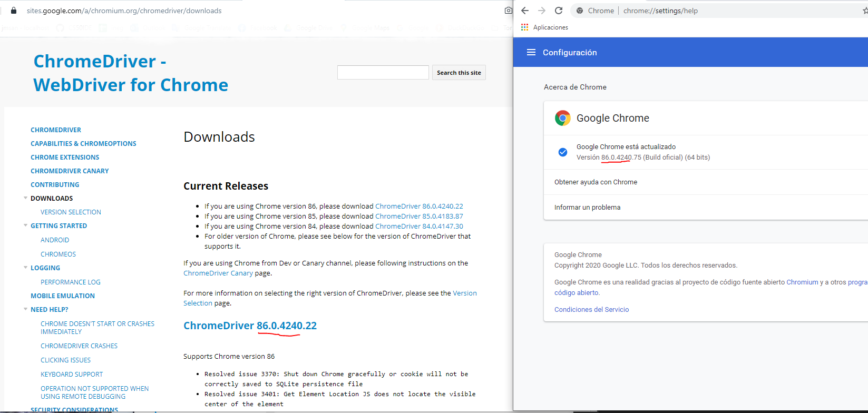Collapse the GETTING STARTED section arrow
The height and width of the screenshot is (413, 868).
point(25,225)
